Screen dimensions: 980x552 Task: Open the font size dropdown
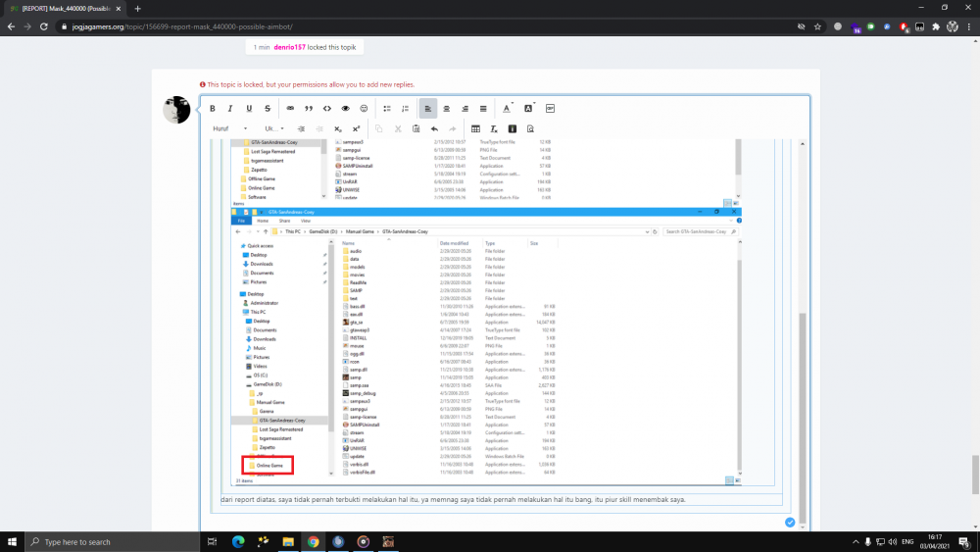pyautogui.click(x=273, y=128)
